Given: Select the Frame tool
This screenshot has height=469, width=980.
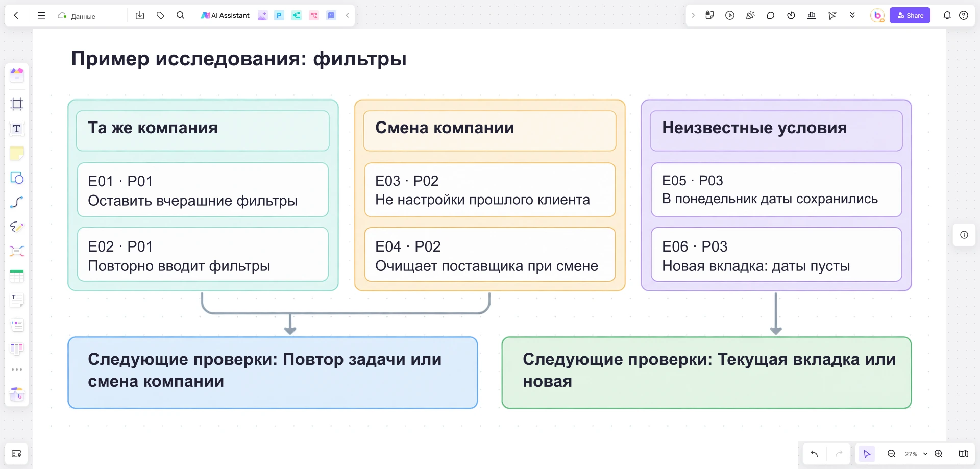Looking at the screenshot, I should 17,104.
